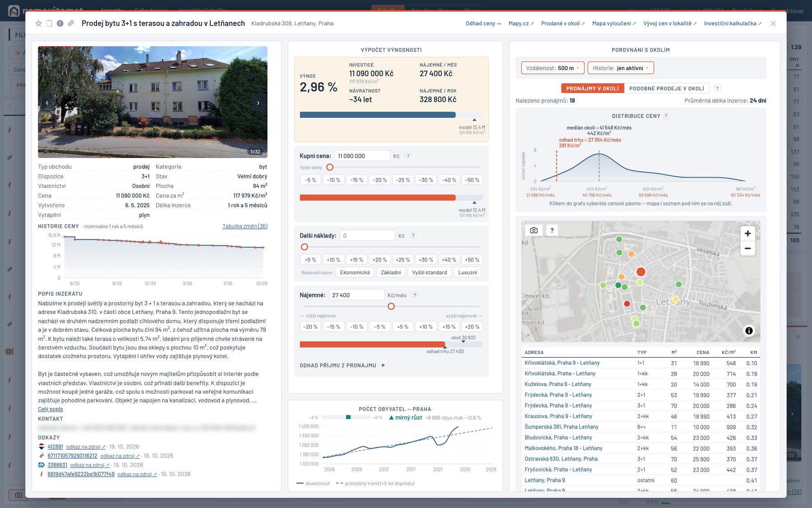The image size is (812, 508).
Task: Open the Historie jen aktivní dropdown
Action: pyautogui.click(x=621, y=68)
